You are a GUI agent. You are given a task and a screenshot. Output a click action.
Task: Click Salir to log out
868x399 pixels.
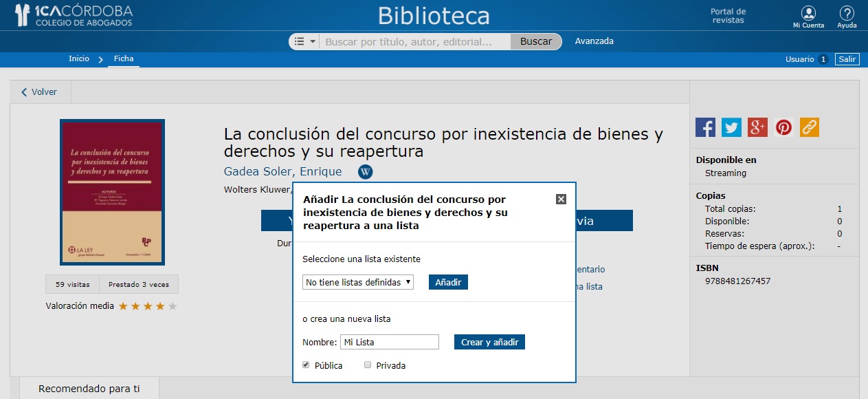(x=847, y=59)
